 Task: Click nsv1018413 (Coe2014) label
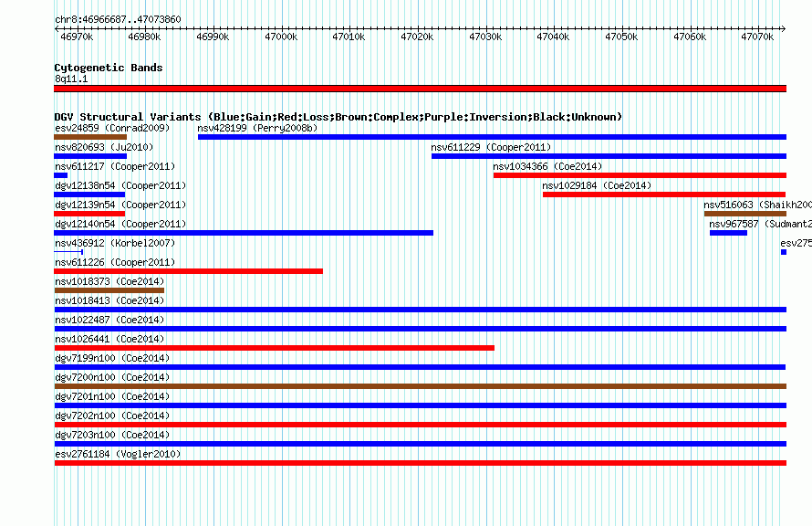coord(109,300)
